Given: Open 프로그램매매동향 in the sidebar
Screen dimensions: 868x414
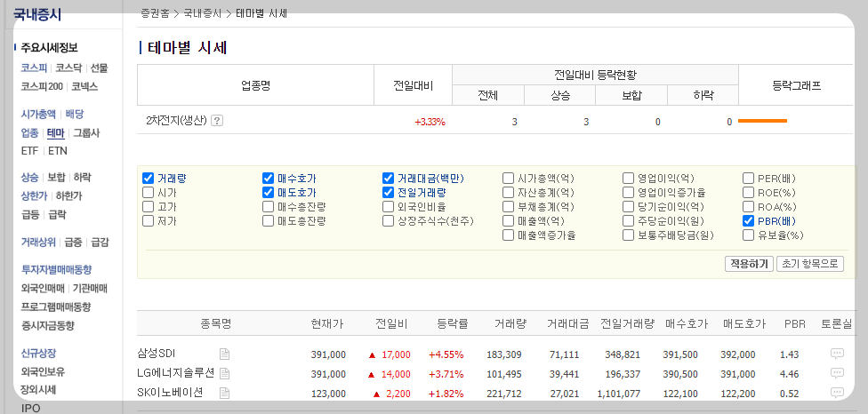Looking at the screenshot, I should [56, 307].
